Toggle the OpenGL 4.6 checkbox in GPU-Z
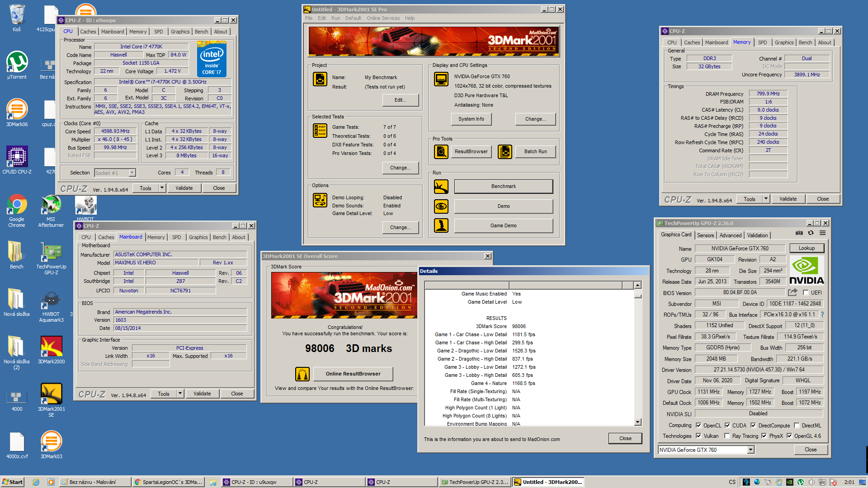The image size is (868, 488). click(789, 436)
